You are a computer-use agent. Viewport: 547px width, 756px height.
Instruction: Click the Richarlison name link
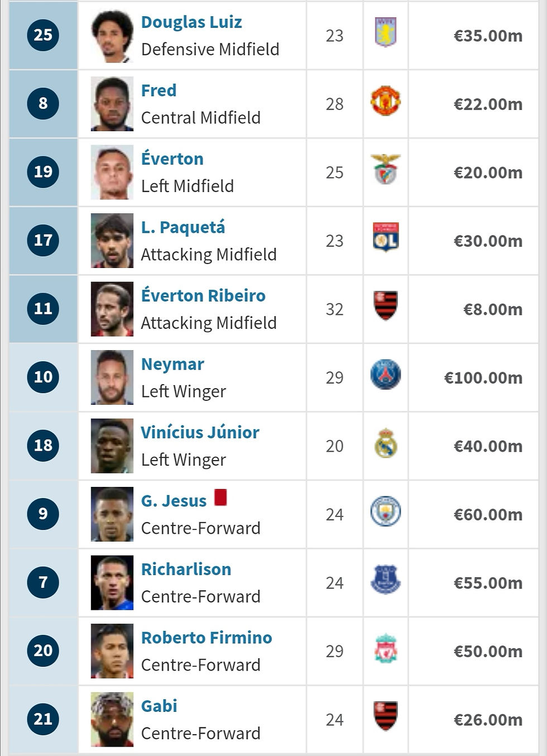[x=186, y=570]
